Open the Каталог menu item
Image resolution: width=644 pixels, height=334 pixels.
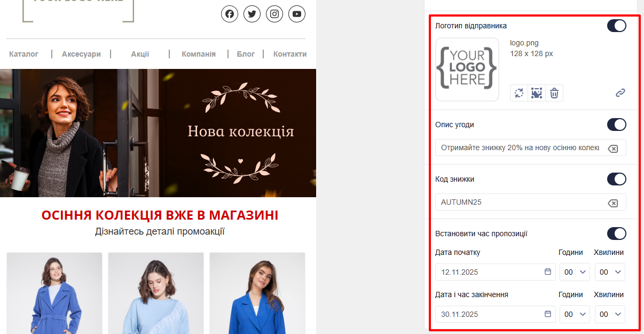tap(23, 54)
